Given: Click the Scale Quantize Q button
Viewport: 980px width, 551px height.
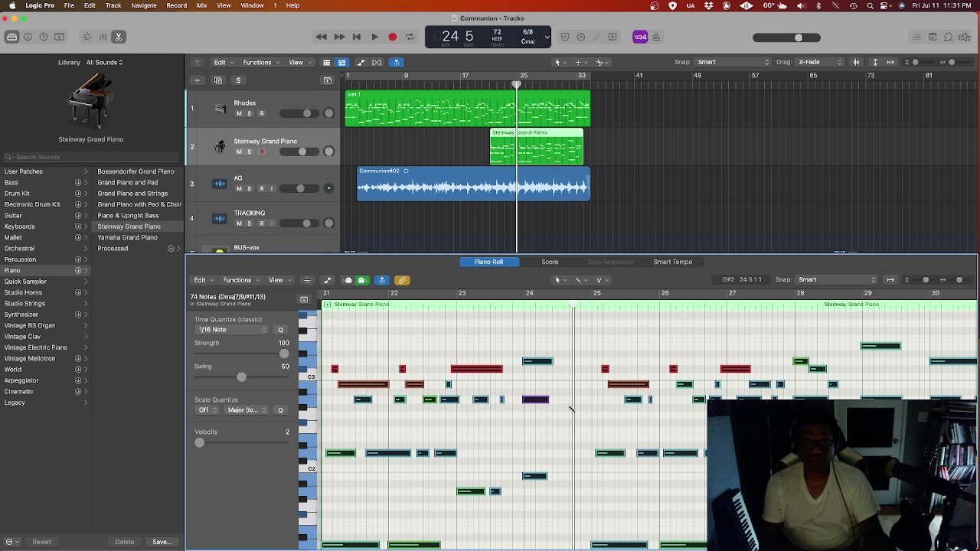Looking at the screenshot, I should click(280, 410).
